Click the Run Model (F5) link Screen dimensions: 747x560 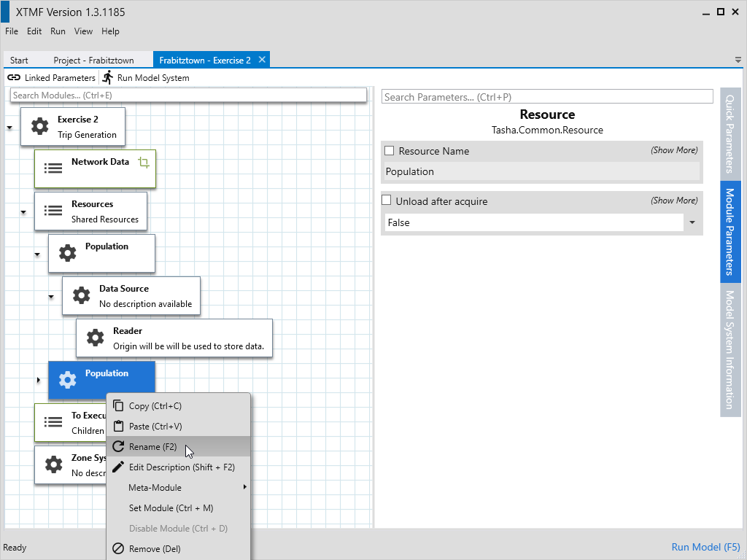(x=705, y=547)
